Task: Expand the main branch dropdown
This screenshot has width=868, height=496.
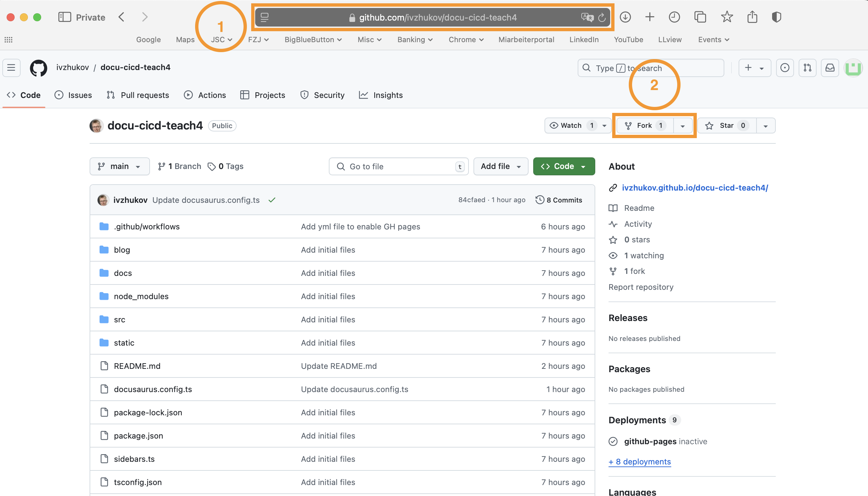Action: pos(119,166)
